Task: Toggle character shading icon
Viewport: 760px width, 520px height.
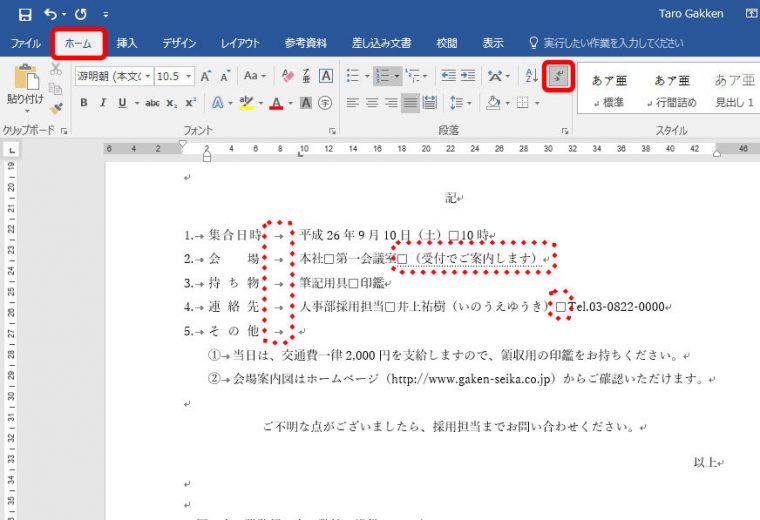Action: coord(306,103)
